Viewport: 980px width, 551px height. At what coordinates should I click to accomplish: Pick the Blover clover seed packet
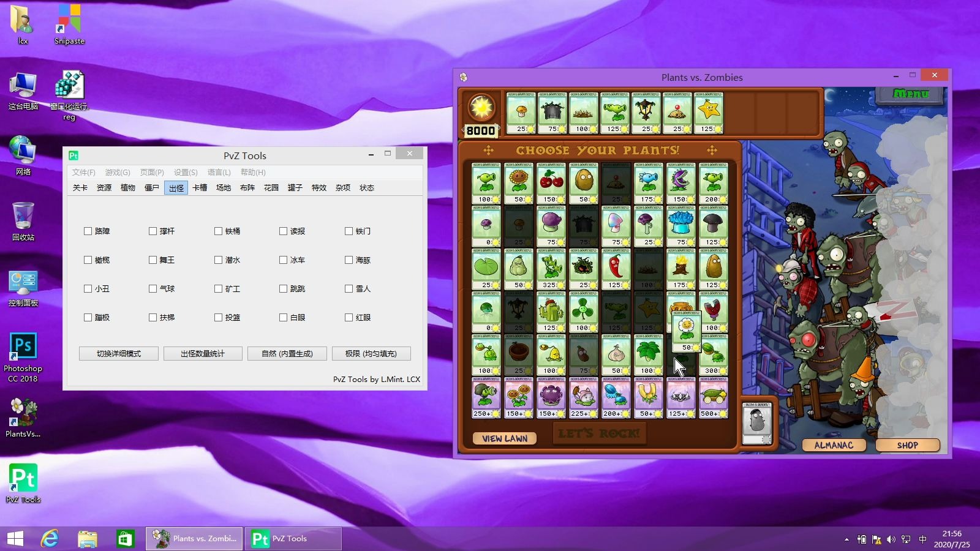point(584,312)
